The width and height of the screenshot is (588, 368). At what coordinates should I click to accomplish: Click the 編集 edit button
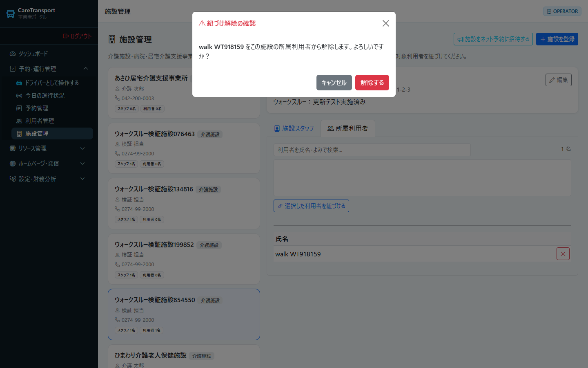[x=559, y=80]
